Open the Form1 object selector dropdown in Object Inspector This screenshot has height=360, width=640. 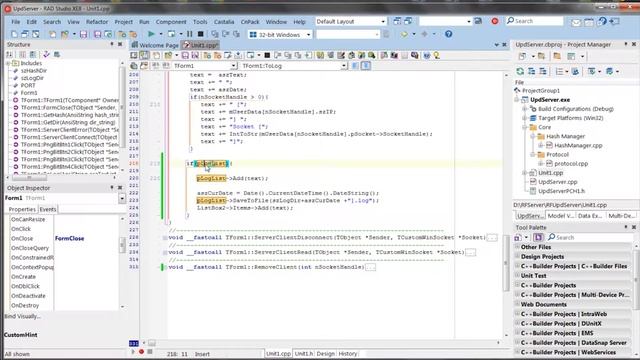122,198
